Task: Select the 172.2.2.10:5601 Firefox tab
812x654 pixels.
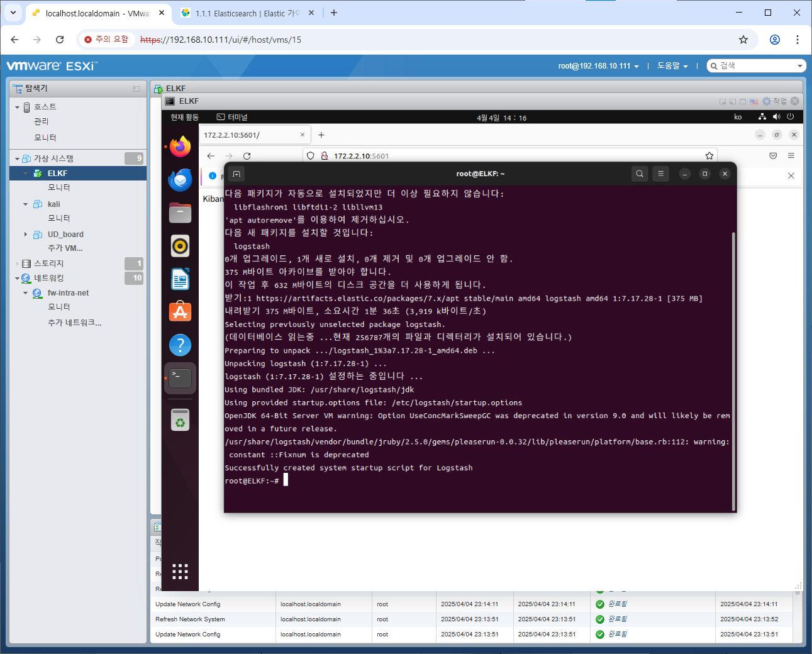Action: (254, 135)
